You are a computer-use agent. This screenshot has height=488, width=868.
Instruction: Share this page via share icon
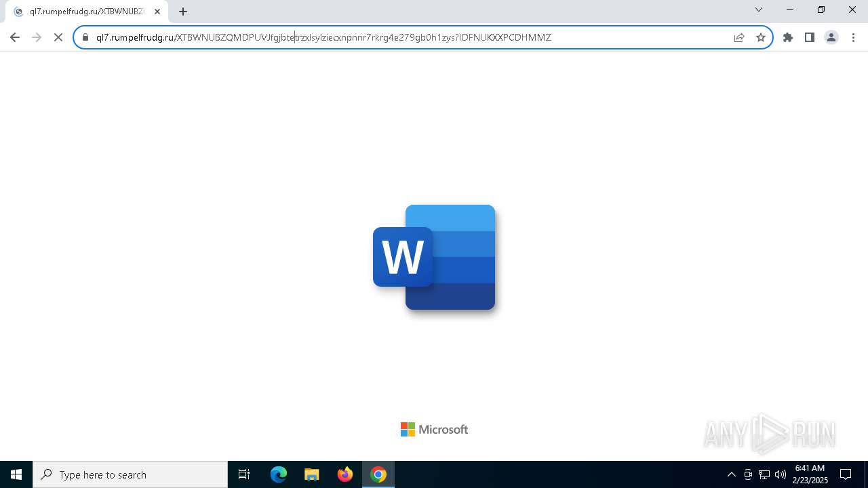click(739, 37)
